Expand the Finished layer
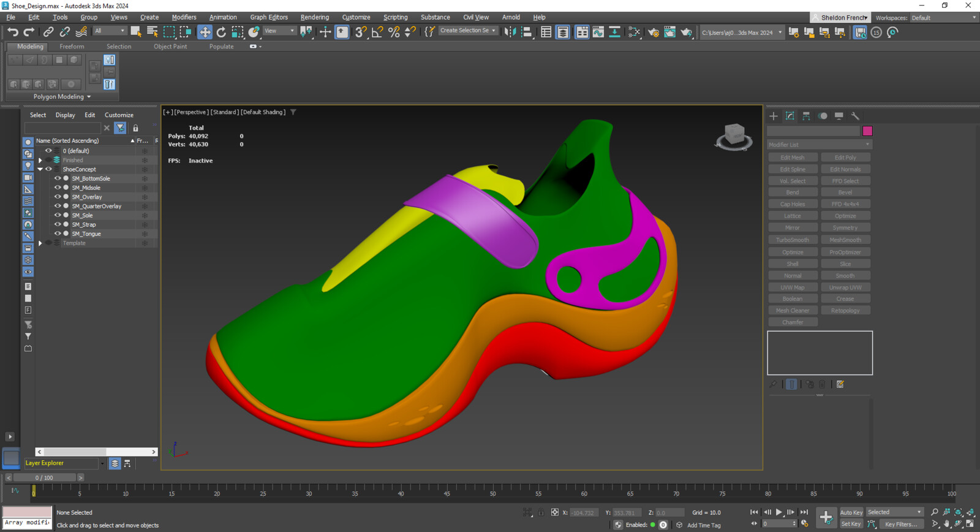The width and height of the screenshot is (980, 532). (40, 160)
